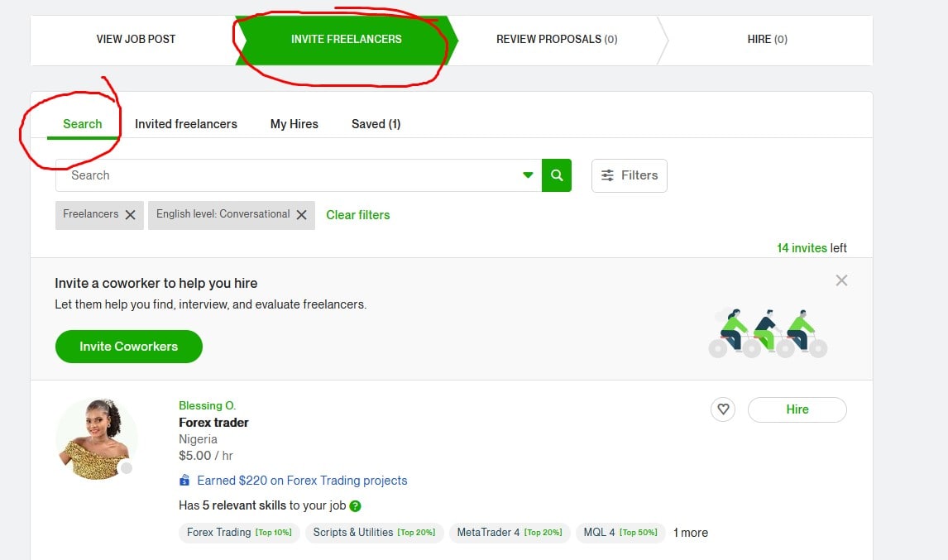The image size is (948, 560).
Task: Select the Forex Trading skill tag
Action: pyautogui.click(x=239, y=533)
